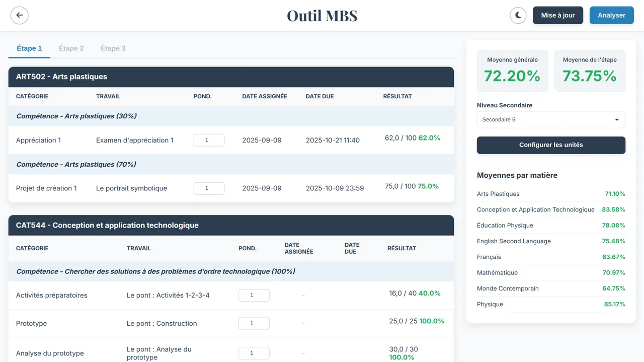Click the Appréciation 1 category cell
The height and width of the screenshot is (362, 644).
pyautogui.click(x=38, y=140)
